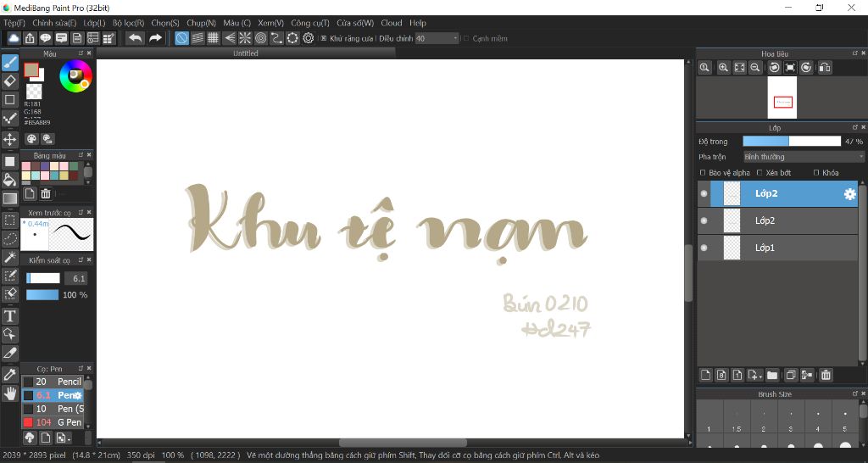Click the Redo arrow in toolbar
The image size is (868, 463).
coord(156,38)
